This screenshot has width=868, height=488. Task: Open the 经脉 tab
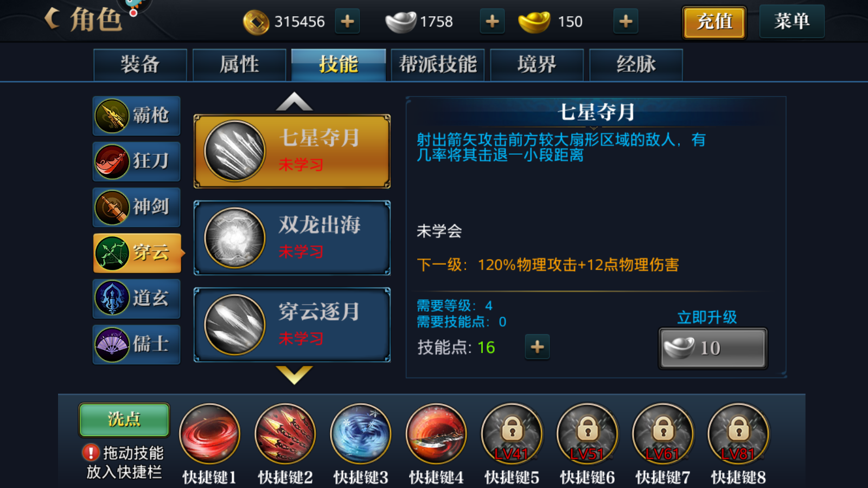click(x=636, y=65)
